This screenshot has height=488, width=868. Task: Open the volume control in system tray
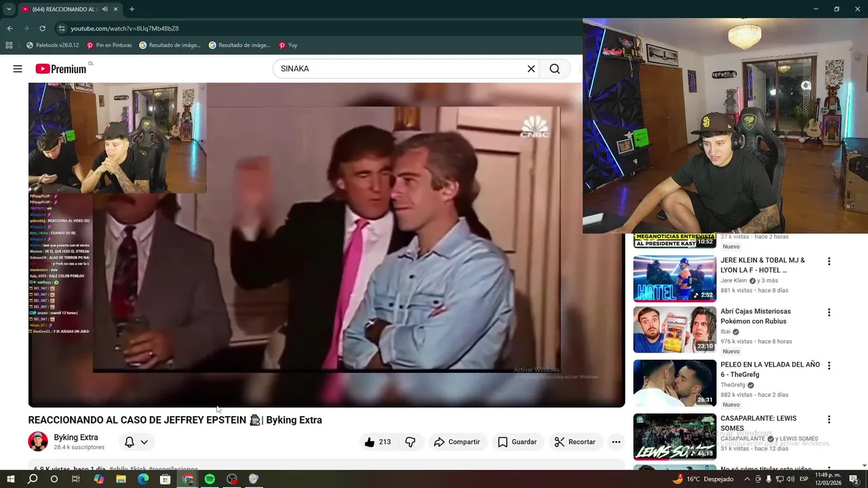tap(791, 479)
